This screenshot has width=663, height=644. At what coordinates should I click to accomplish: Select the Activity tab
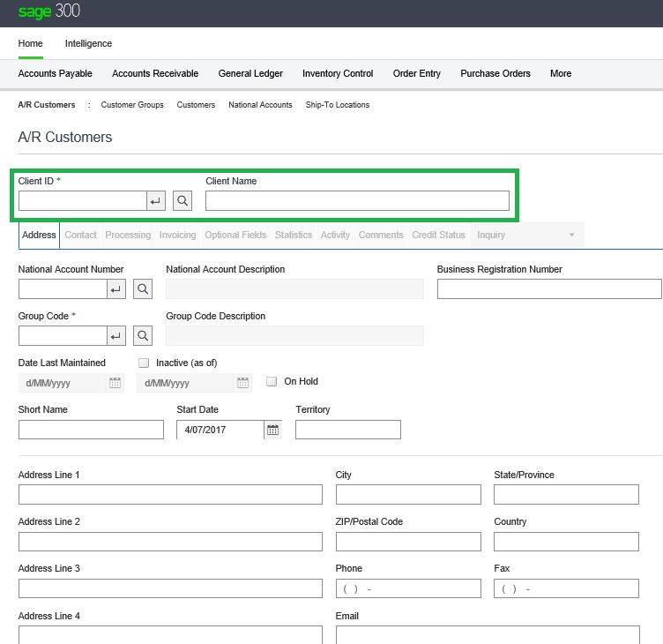[x=335, y=235]
